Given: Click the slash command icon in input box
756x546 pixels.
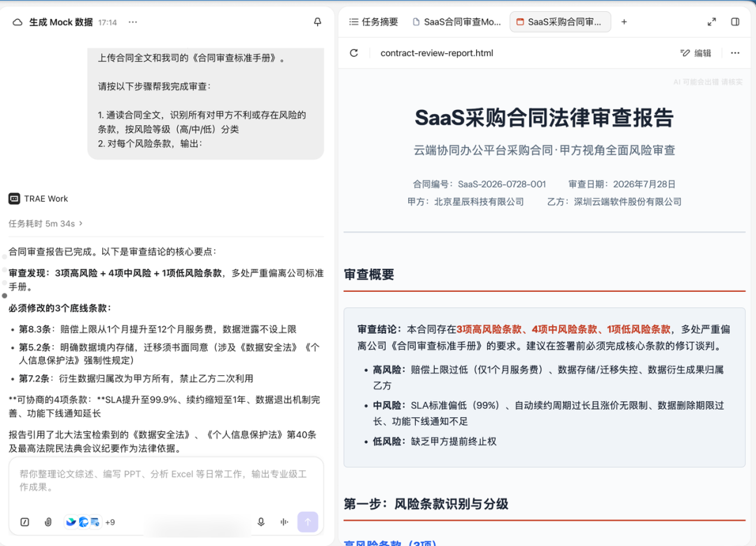Looking at the screenshot, I should [x=24, y=522].
